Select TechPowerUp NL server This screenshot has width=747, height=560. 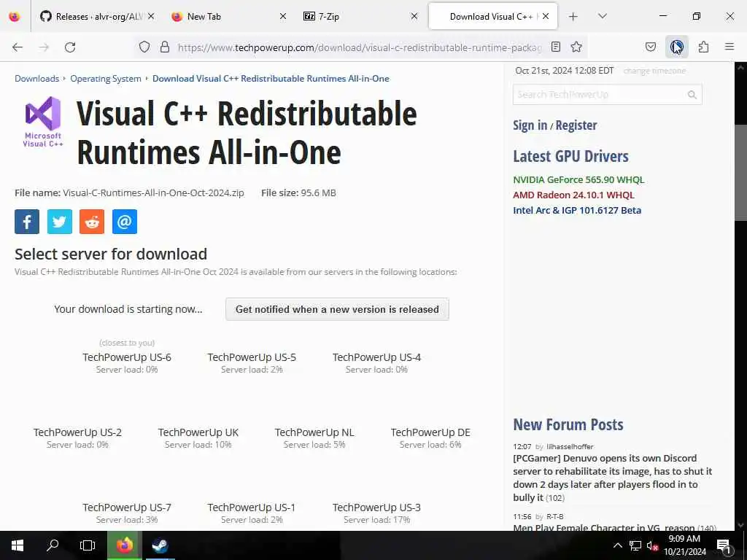pyautogui.click(x=314, y=437)
